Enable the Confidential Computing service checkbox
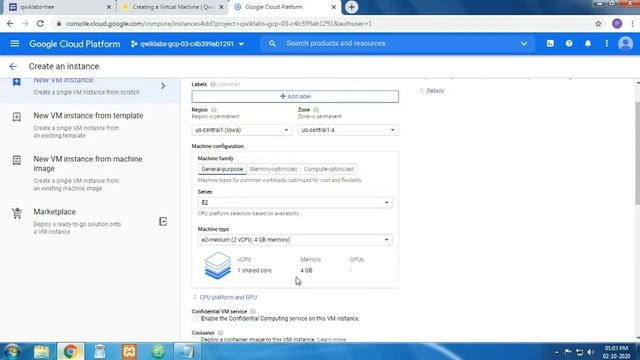 (195, 319)
